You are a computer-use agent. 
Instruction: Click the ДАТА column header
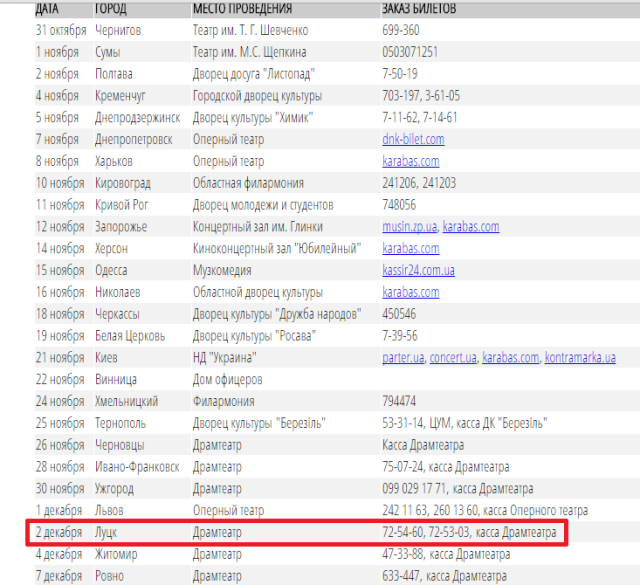tap(47, 8)
